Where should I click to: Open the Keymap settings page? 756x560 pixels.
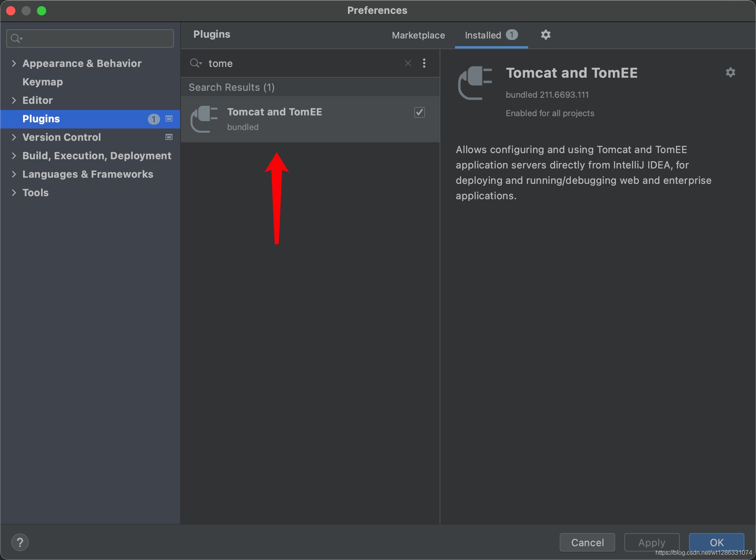coord(42,82)
